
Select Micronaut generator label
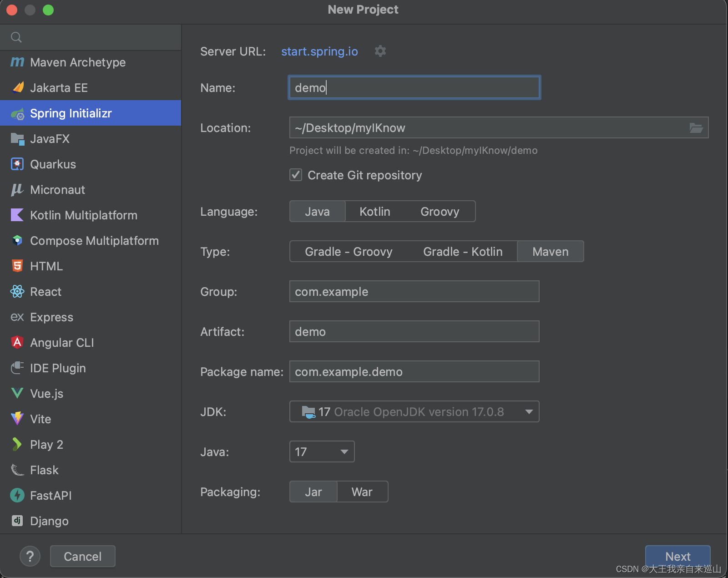[57, 190]
